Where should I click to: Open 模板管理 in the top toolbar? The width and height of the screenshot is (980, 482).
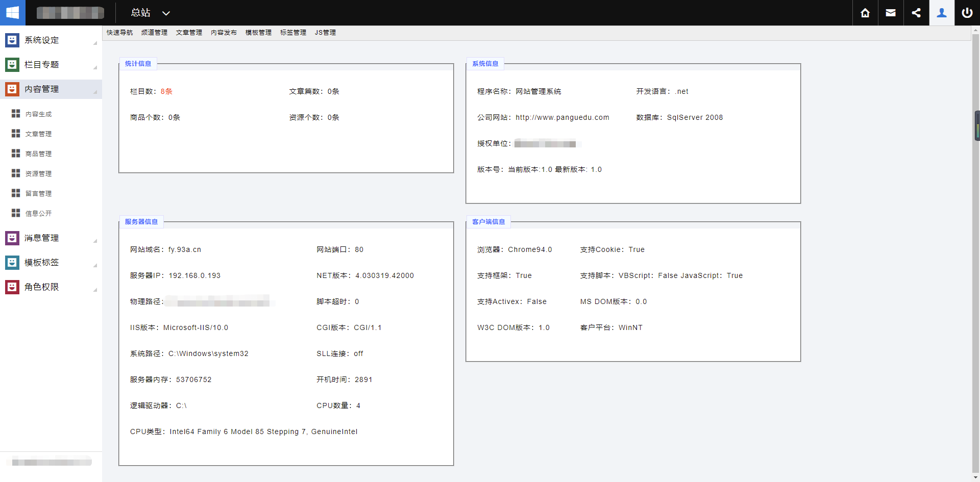[258, 33]
